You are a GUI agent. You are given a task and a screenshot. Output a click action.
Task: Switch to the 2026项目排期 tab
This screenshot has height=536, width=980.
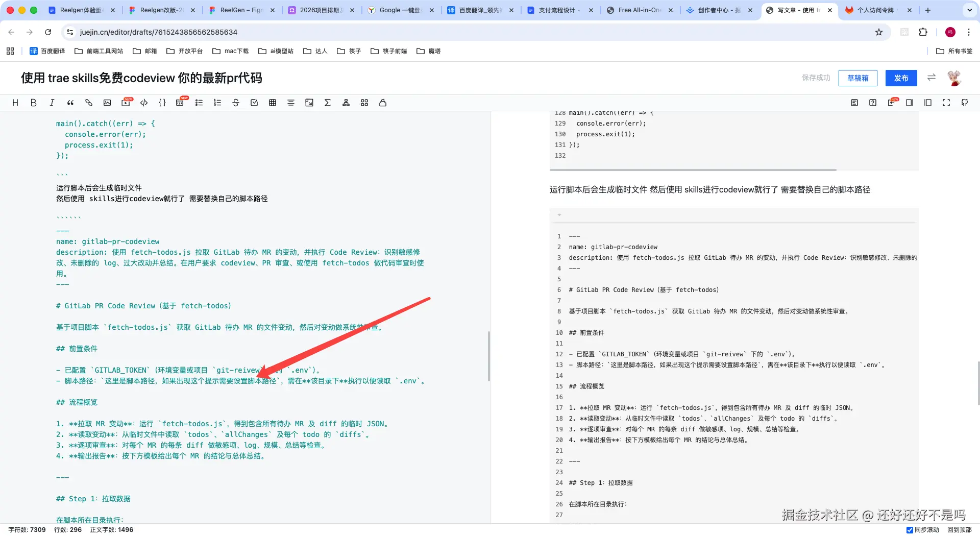322,10
